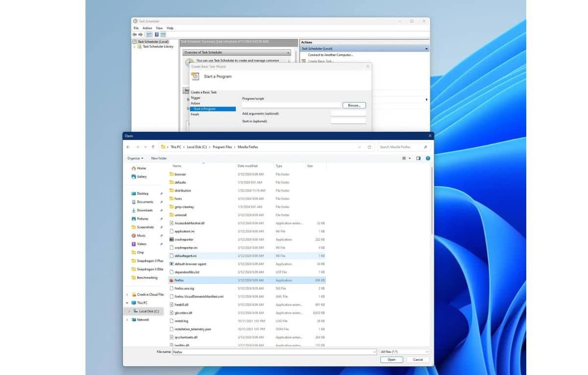Expand the Task Scheduler Library node
The image size is (588, 375).
pos(135,47)
